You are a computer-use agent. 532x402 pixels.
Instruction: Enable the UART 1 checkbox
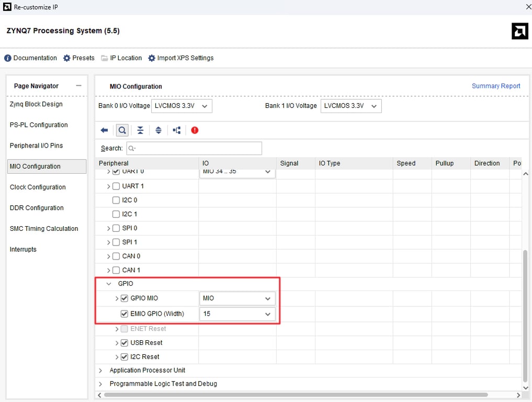[x=116, y=186]
